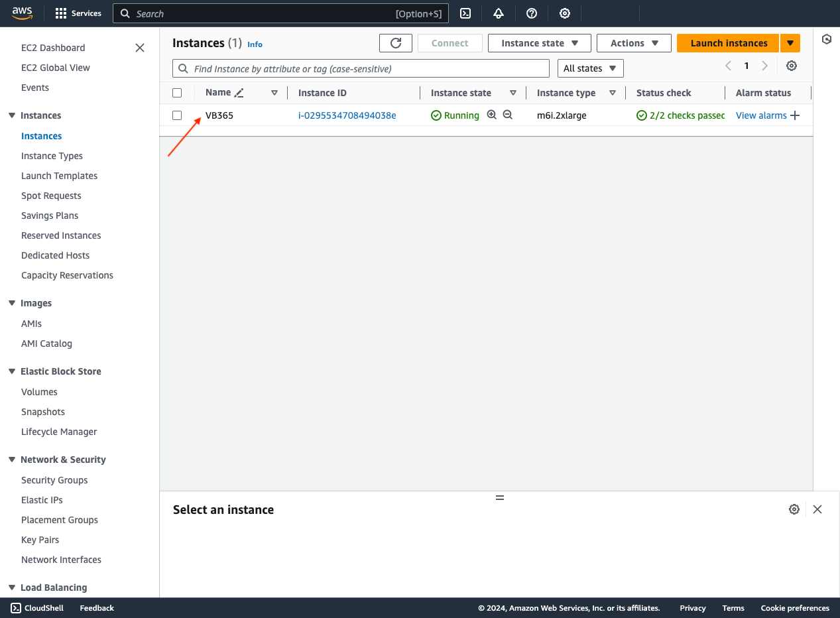Check the select-all instances checkbox
840x618 pixels.
pos(177,92)
